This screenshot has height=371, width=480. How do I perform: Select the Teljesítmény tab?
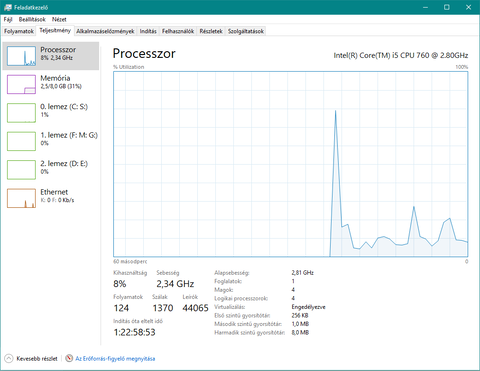coord(55,31)
